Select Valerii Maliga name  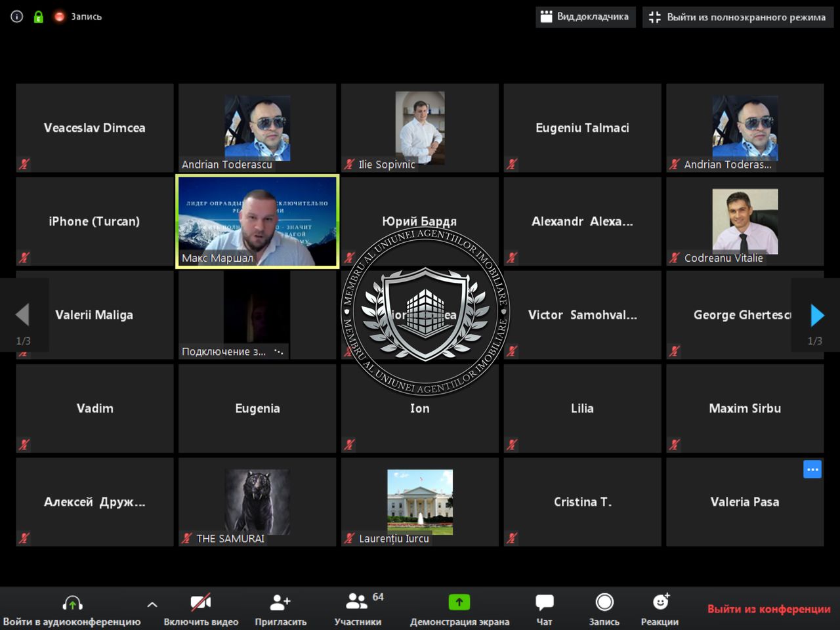(x=94, y=315)
